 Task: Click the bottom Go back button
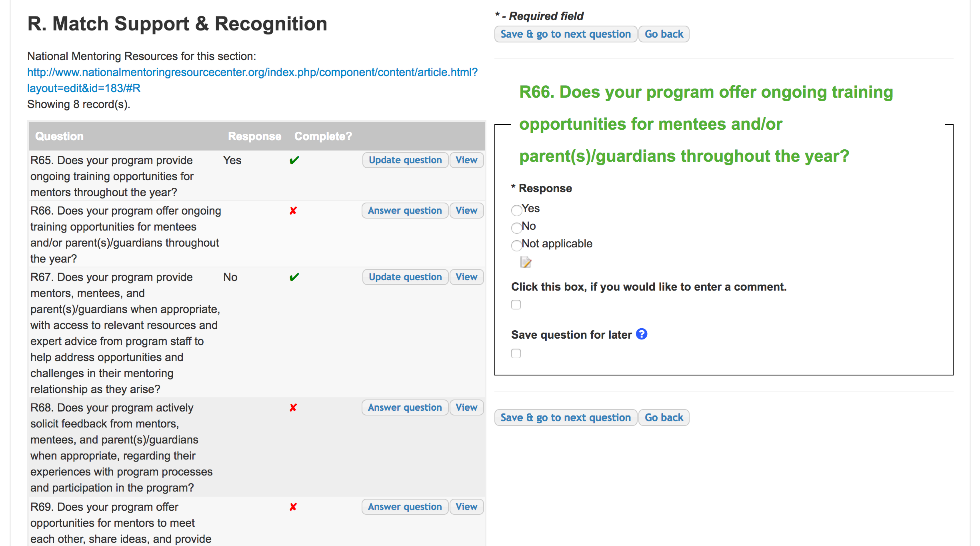pos(664,418)
